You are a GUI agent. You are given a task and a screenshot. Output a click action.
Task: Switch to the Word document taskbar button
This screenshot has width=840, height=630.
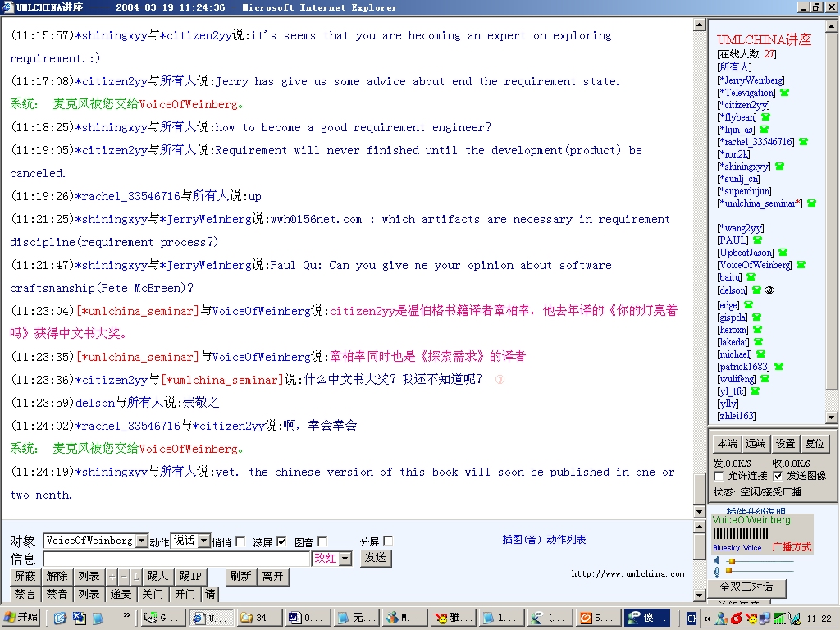(x=308, y=619)
